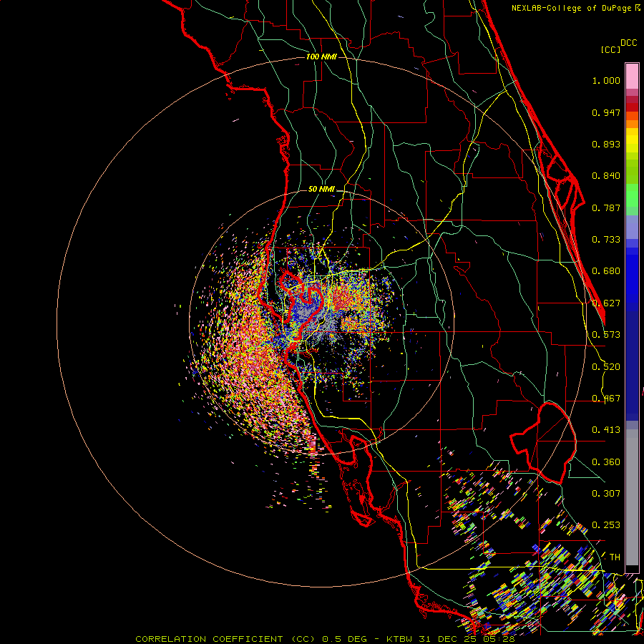Click the 100 NMI range ring label
The image size is (644, 644).
pyautogui.click(x=321, y=57)
